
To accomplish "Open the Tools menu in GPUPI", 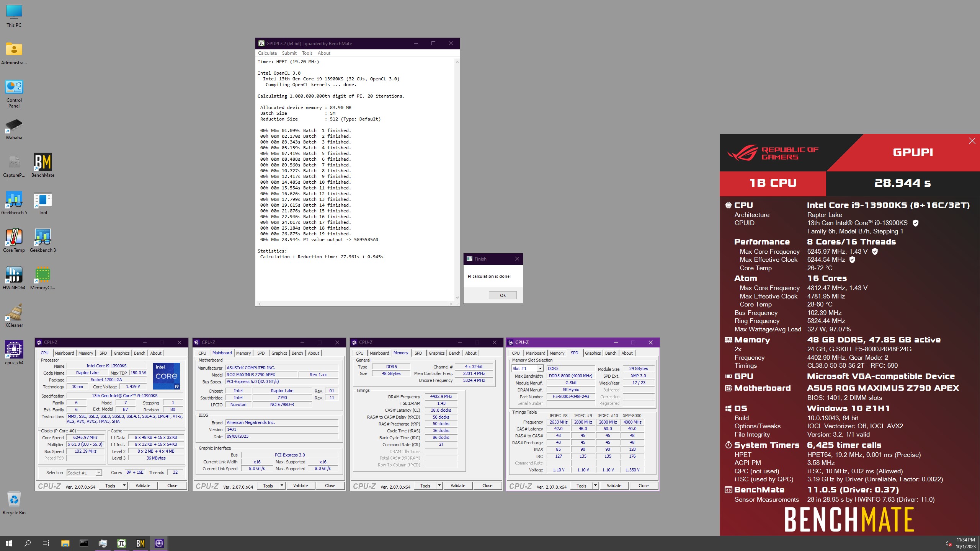I will coord(307,53).
